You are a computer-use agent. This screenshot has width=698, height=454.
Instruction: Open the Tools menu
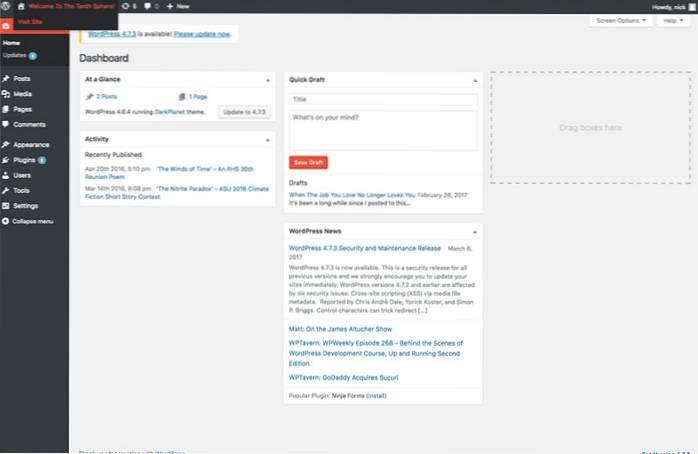pos(21,191)
